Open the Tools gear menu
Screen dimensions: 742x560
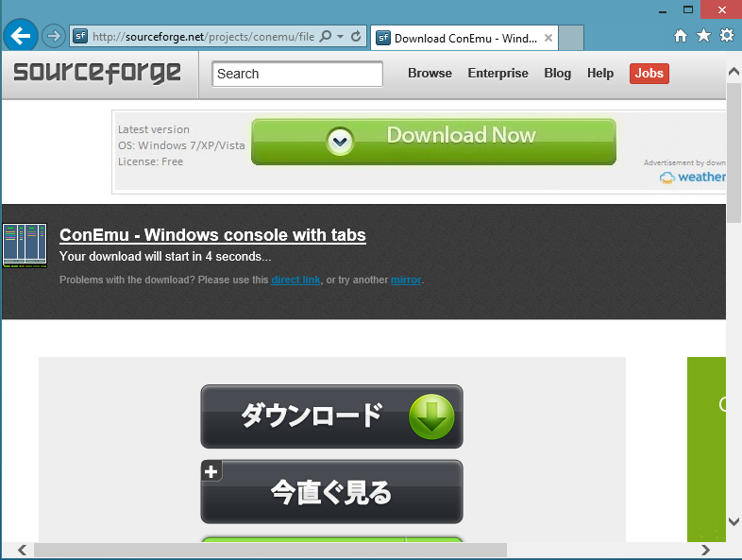727,36
